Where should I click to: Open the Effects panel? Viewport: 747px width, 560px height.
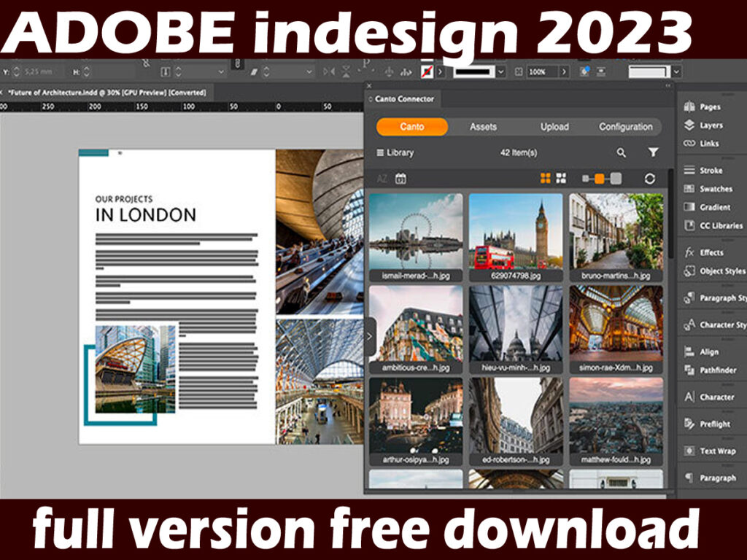[x=706, y=252]
